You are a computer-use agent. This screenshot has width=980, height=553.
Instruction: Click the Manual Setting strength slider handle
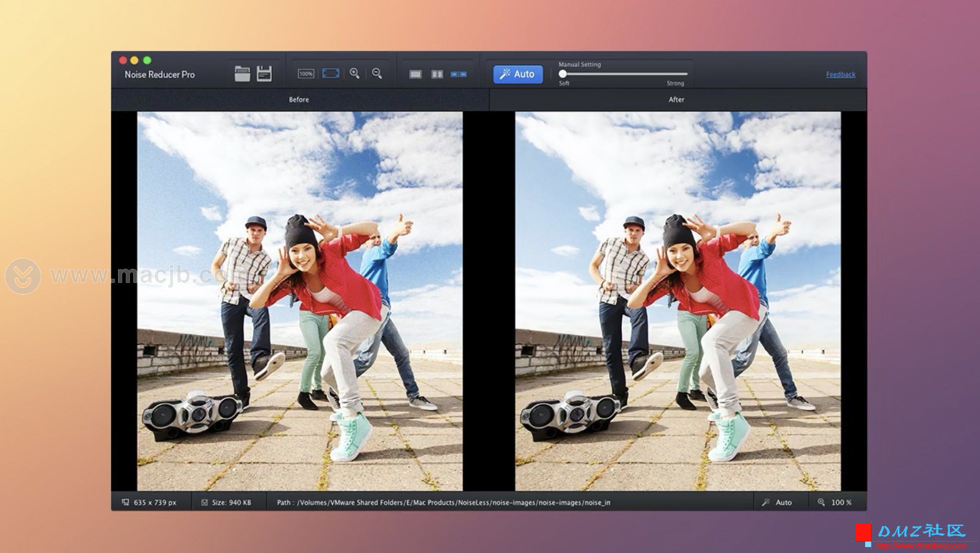click(x=563, y=74)
